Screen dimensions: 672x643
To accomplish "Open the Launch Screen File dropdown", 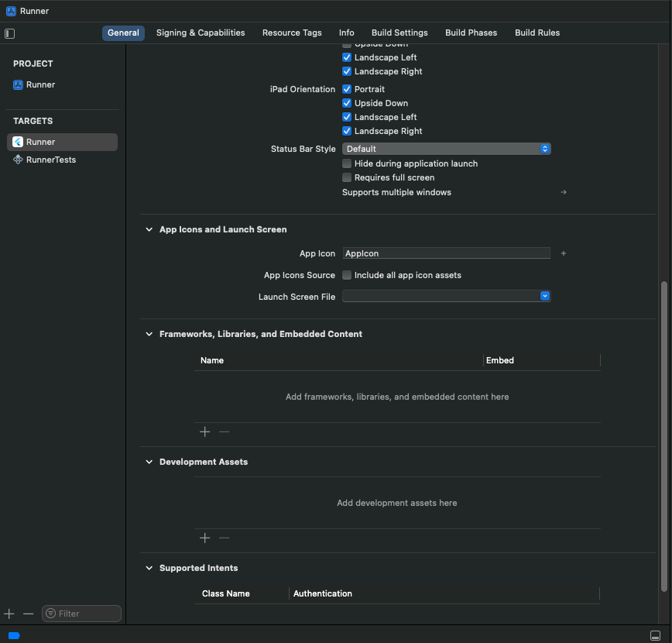I will (544, 296).
